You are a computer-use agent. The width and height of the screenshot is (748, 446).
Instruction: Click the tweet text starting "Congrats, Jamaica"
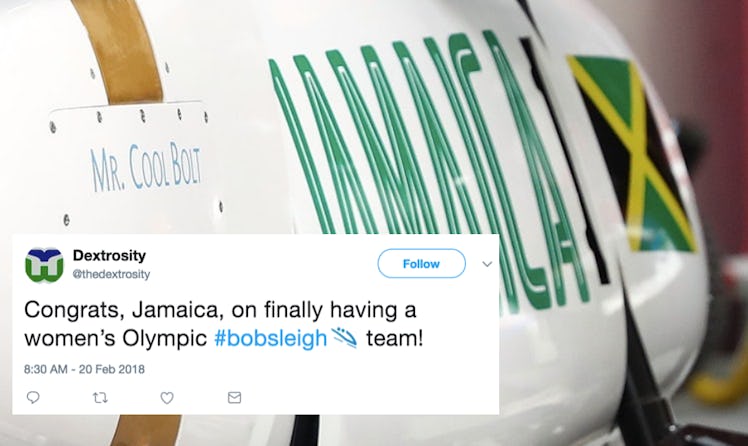tap(223, 324)
